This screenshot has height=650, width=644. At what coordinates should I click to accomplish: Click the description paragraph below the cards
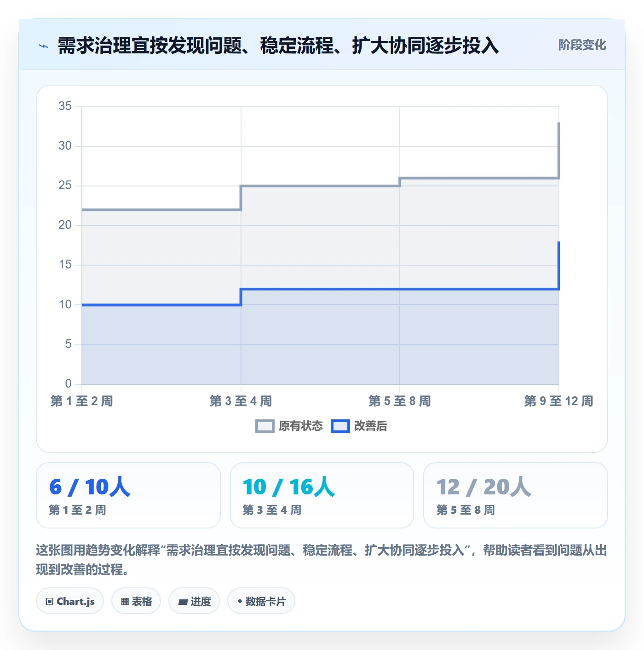click(x=322, y=560)
